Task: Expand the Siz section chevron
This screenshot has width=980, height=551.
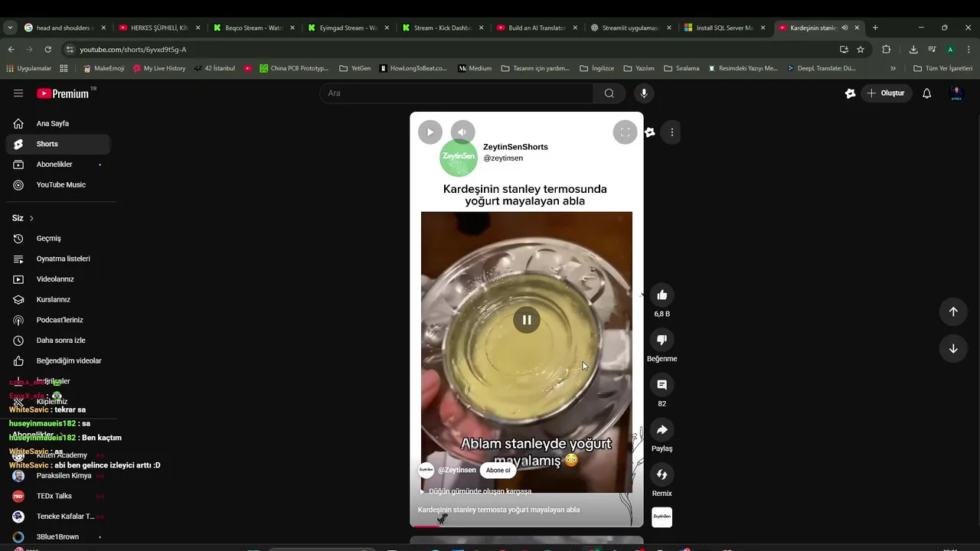Action: click(31, 218)
